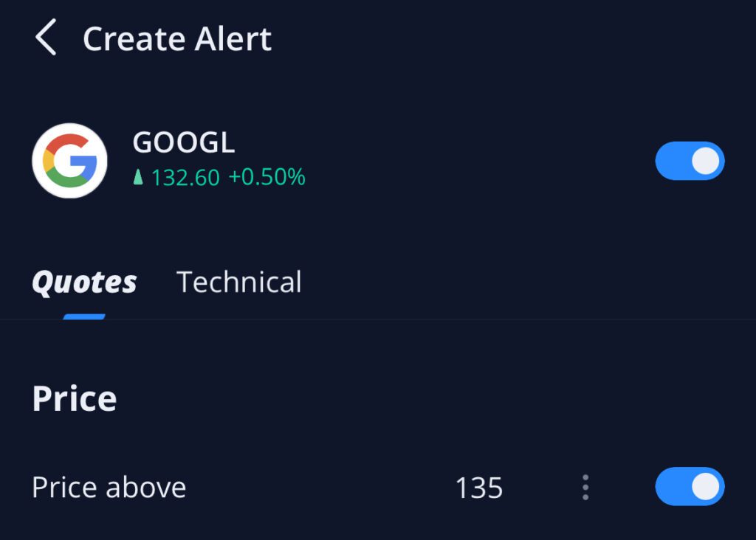Open the three-dot menu for Price above

585,488
